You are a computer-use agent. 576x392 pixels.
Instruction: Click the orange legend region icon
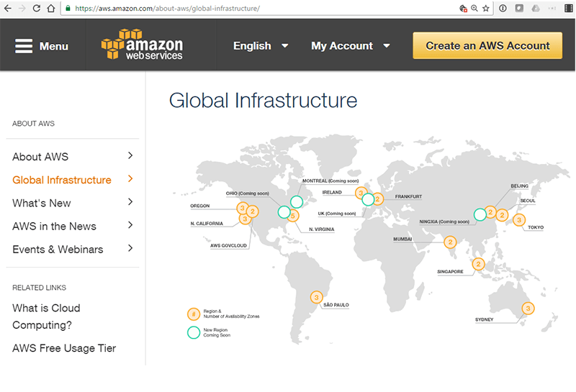[x=194, y=314]
